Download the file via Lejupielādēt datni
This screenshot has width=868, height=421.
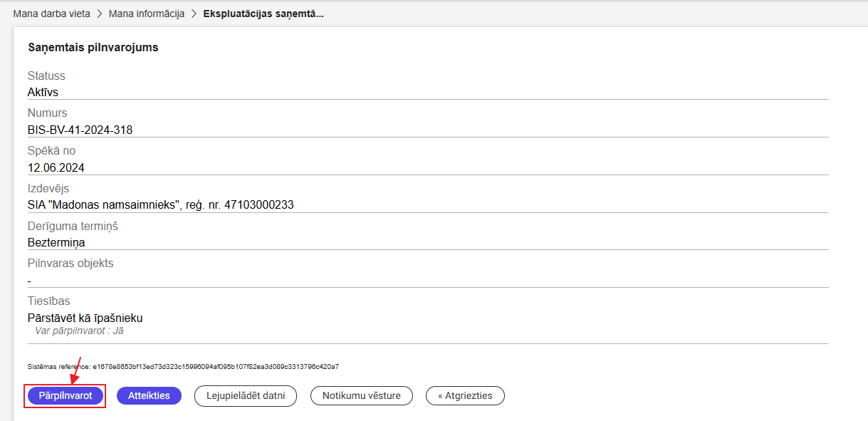pyautogui.click(x=246, y=395)
